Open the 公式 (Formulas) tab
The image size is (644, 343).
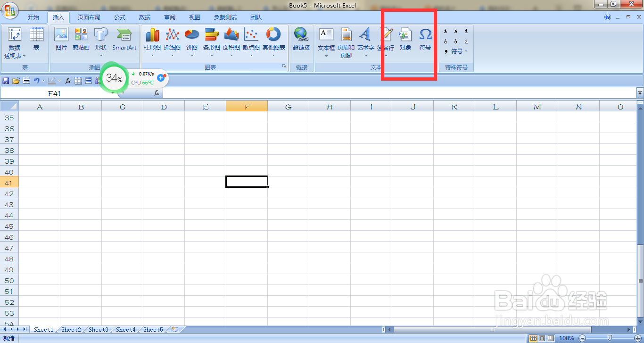(120, 17)
